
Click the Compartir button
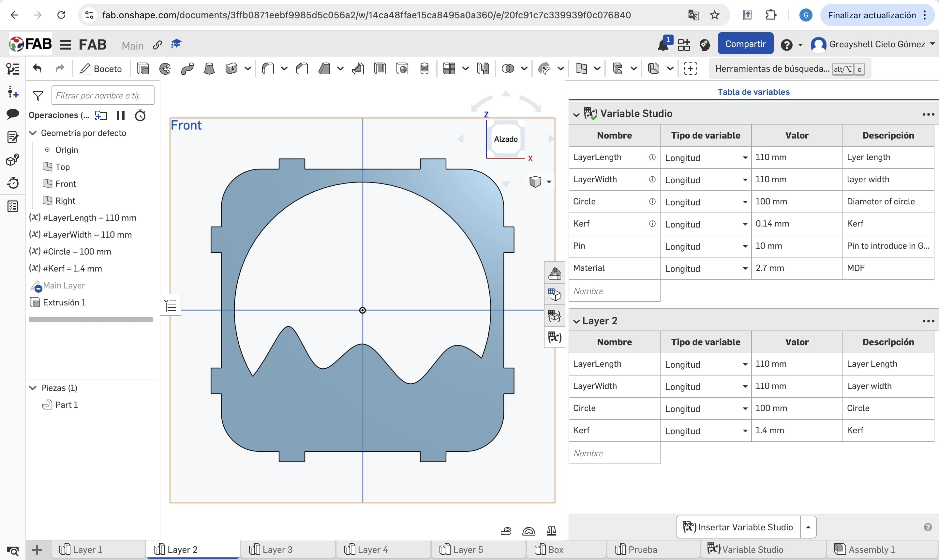tap(745, 44)
